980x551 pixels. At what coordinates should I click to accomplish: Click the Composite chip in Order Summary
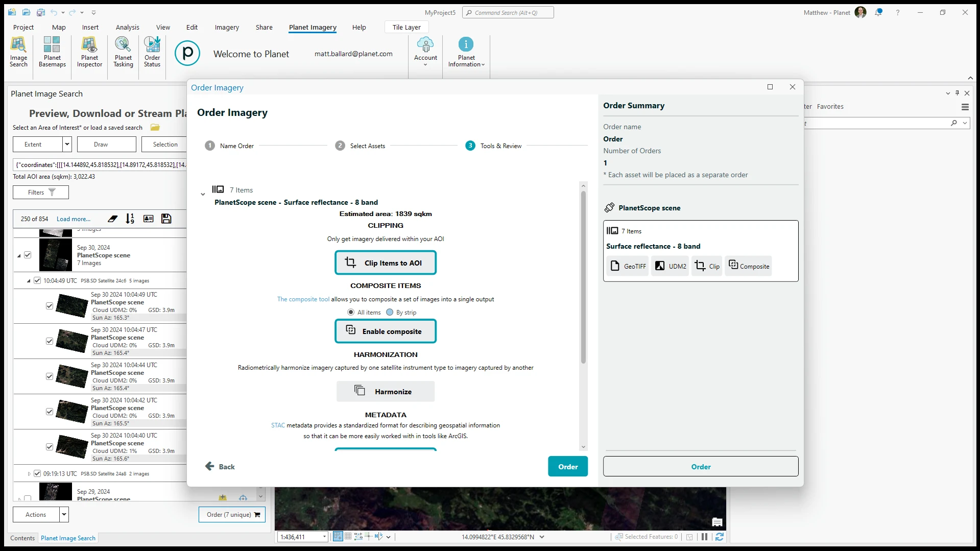(x=749, y=266)
